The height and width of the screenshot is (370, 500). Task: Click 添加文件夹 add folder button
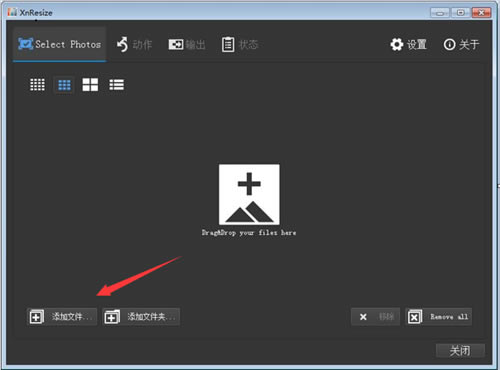pos(141,317)
